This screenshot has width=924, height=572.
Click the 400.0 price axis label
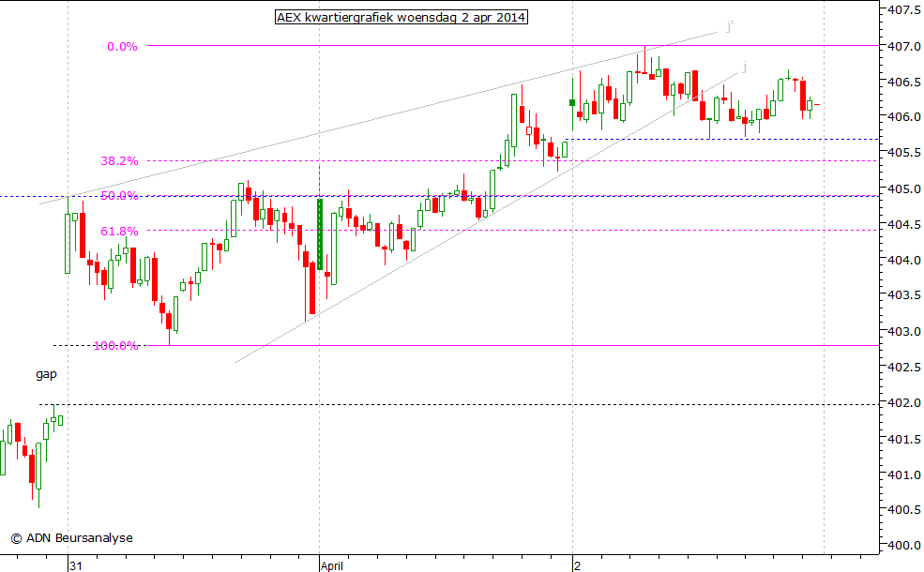click(x=904, y=546)
